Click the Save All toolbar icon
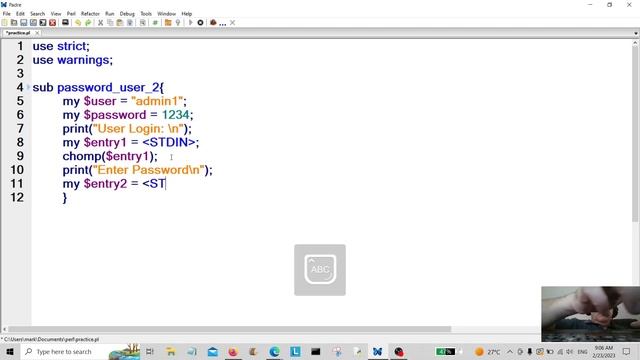640x360 pixels. click(43, 23)
